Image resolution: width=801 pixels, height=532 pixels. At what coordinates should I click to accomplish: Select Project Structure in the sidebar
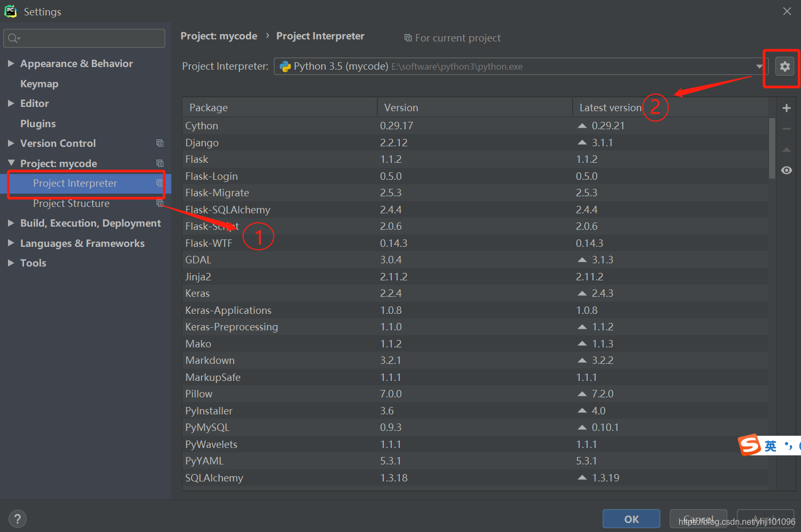[x=71, y=203]
